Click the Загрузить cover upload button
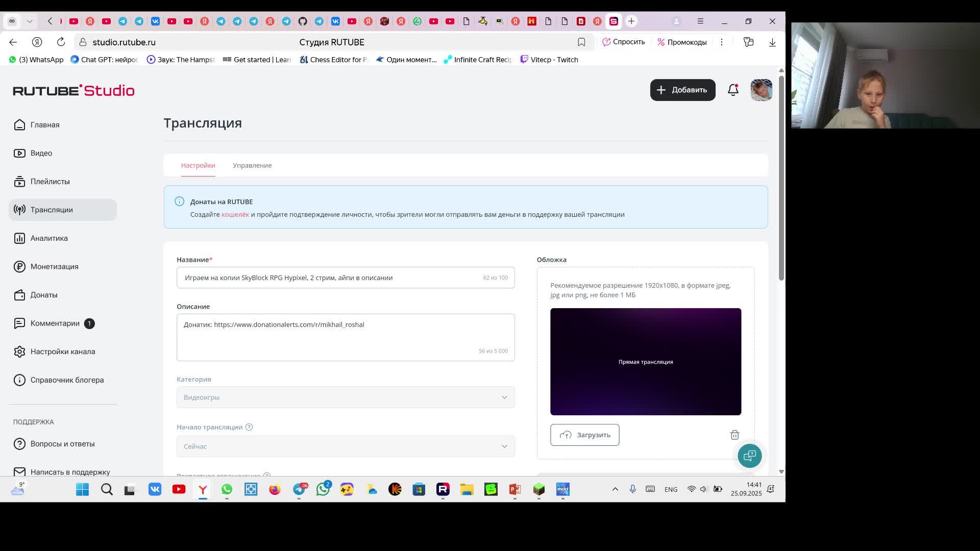980x551 pixels. coord(584,435)
